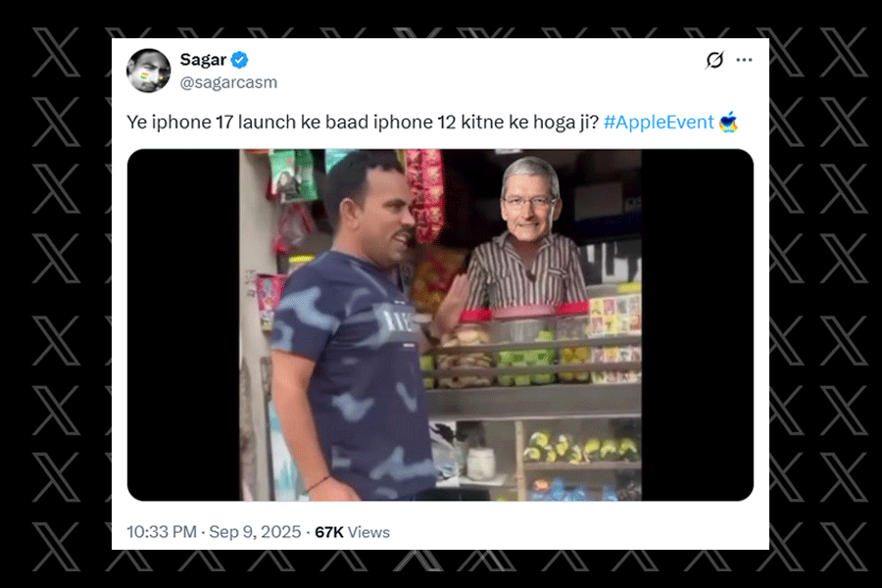The width and height of the screenshot is (882, 588).
Task: Play the embedded shop video
Action: tap(440, 324)
